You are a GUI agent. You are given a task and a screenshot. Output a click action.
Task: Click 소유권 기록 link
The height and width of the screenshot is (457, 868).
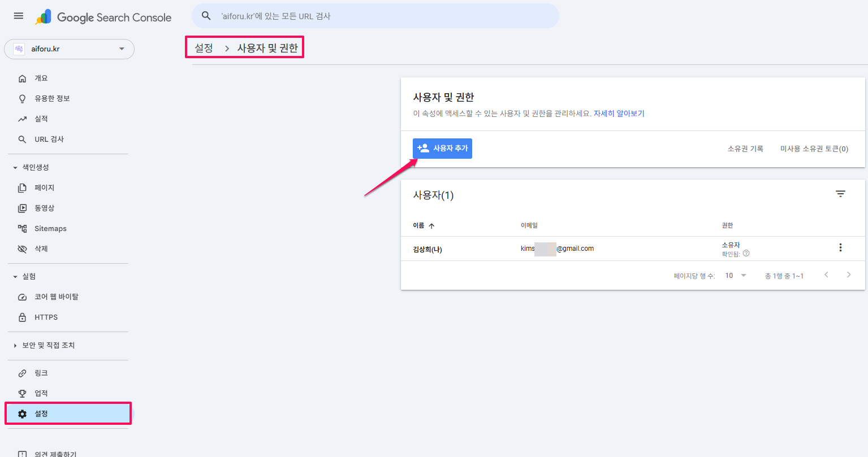[745, 149]
